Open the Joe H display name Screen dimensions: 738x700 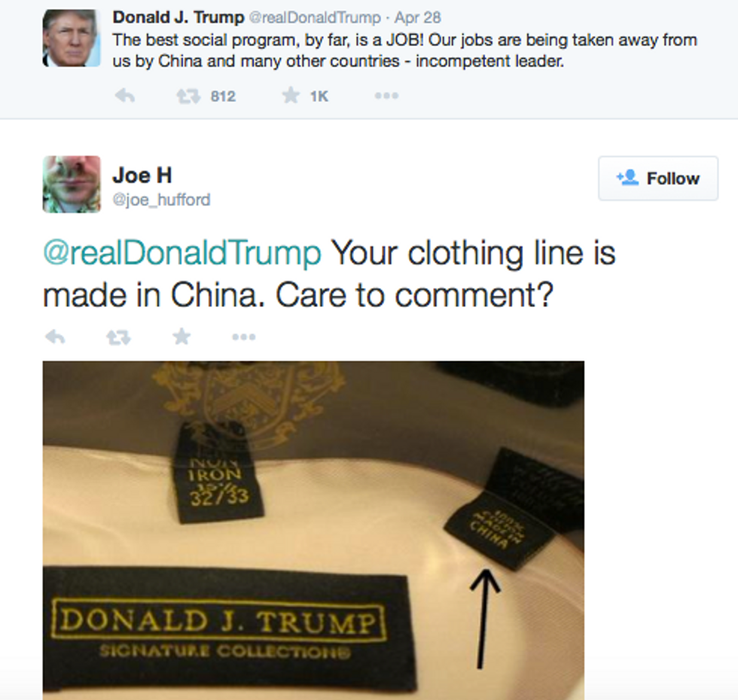[x=142, y=175]
